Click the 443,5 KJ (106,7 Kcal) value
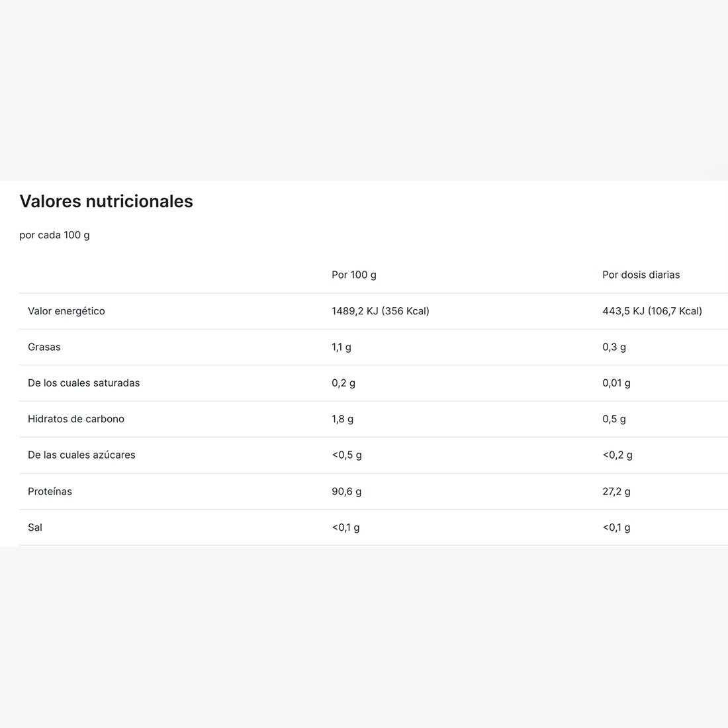The image size is (728, 728). coord(652,311)
